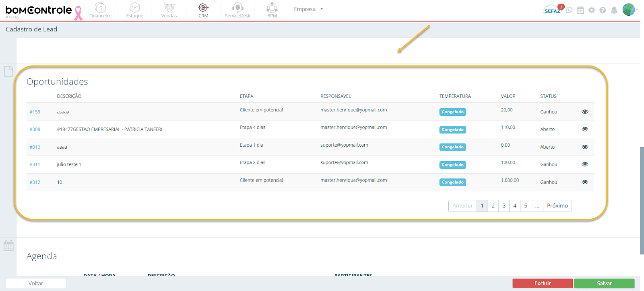Image resolution: width=644 pixels, height=291 pixels.
Task: Open the BPM module icon
Action: pyautogui.click(x=272, y=10)
